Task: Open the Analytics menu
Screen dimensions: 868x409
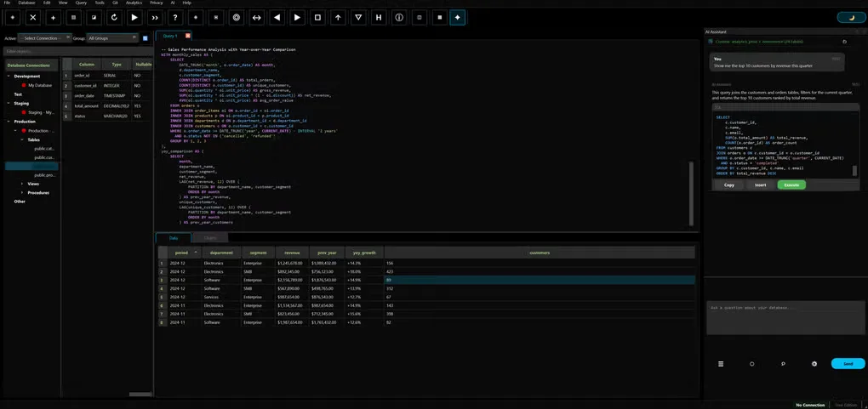Action: point(134,3)
